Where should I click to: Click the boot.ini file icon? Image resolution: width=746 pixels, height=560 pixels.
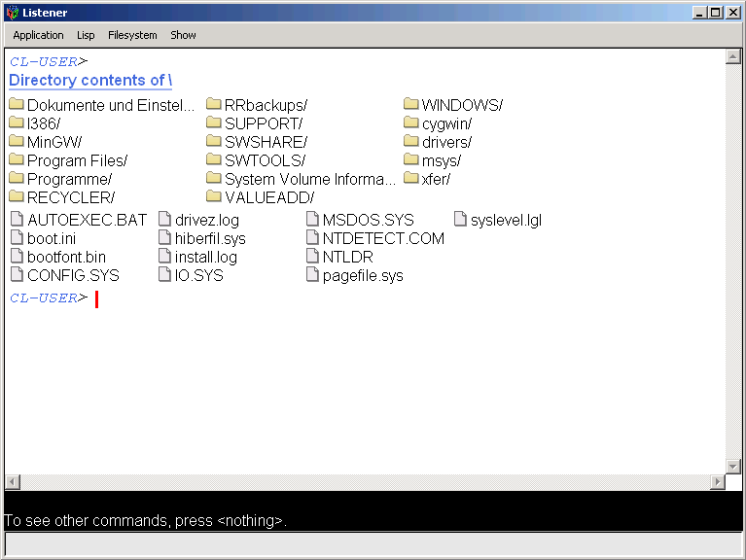click(18, 237)
